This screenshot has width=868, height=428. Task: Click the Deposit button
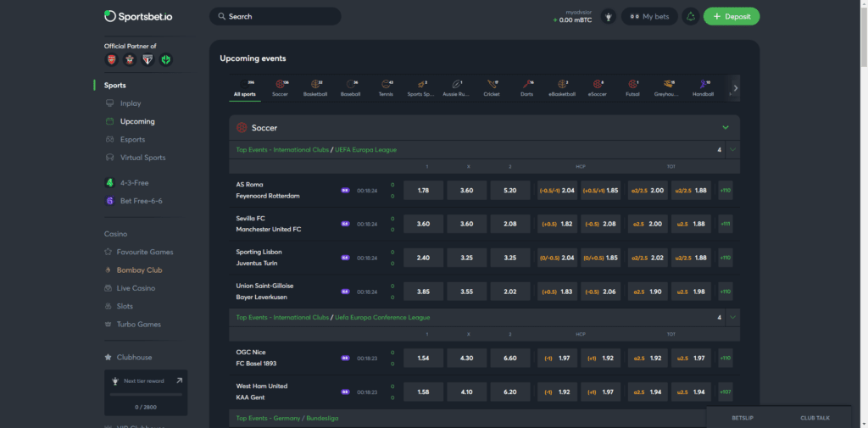pyautogui.click(x=732, y=17)
